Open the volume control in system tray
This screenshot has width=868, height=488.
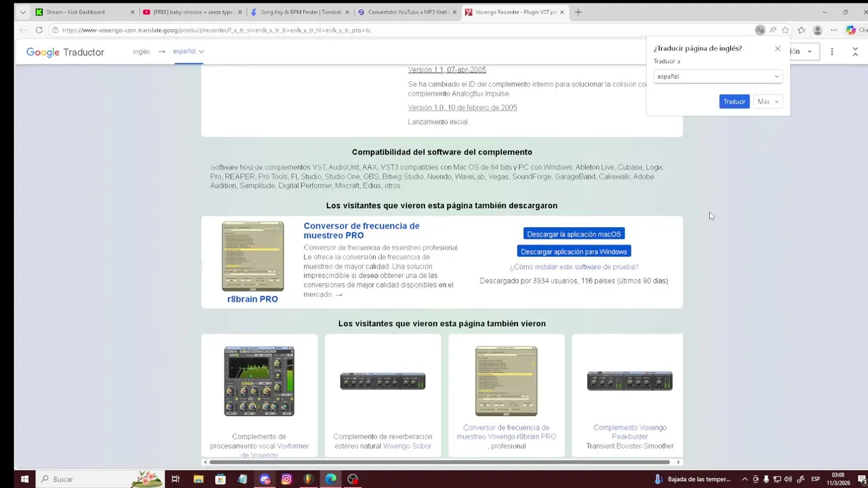[x=789, y=479]
